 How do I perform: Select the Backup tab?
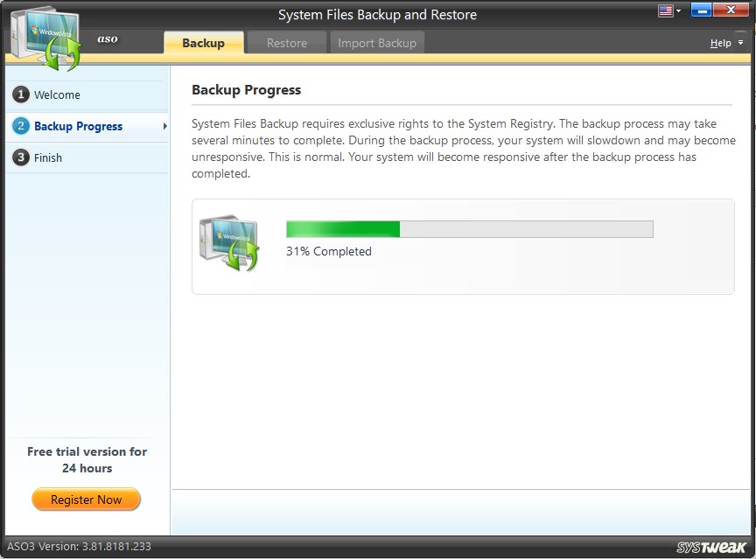[203, 41]
